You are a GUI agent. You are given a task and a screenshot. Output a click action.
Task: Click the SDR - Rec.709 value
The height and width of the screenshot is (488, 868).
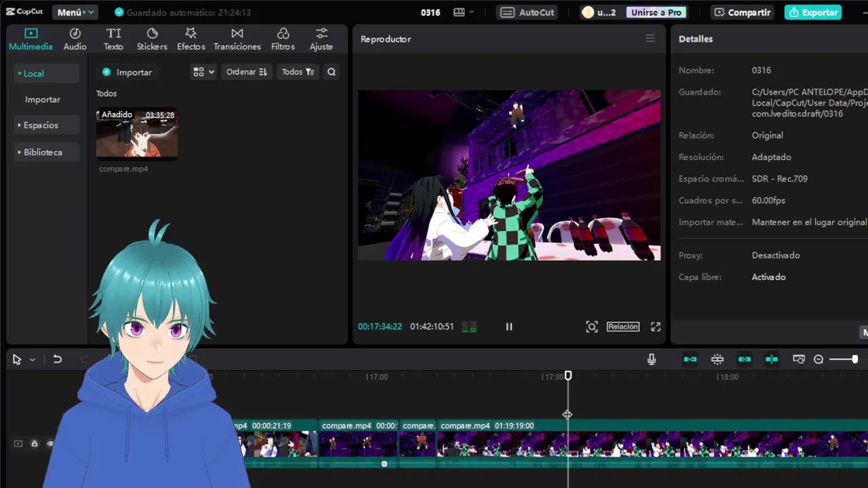(x=780, y=179)
